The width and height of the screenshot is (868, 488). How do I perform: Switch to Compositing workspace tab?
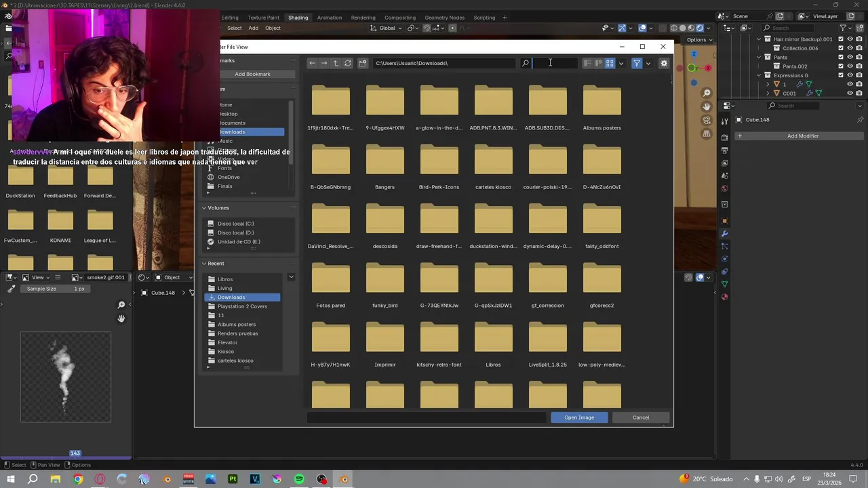tap(400, 18)
